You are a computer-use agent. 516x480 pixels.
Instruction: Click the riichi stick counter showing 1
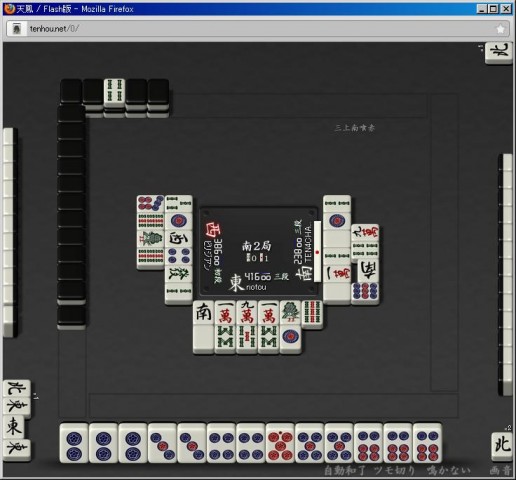[x=264, y=258]
